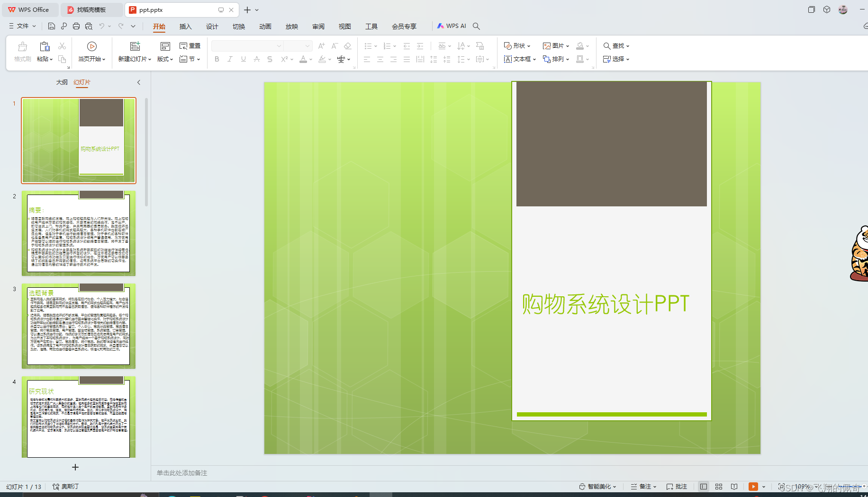Click the font color A swatch
Screen dimensions: 868x497
pyautogui.click(x=303, y=59)
